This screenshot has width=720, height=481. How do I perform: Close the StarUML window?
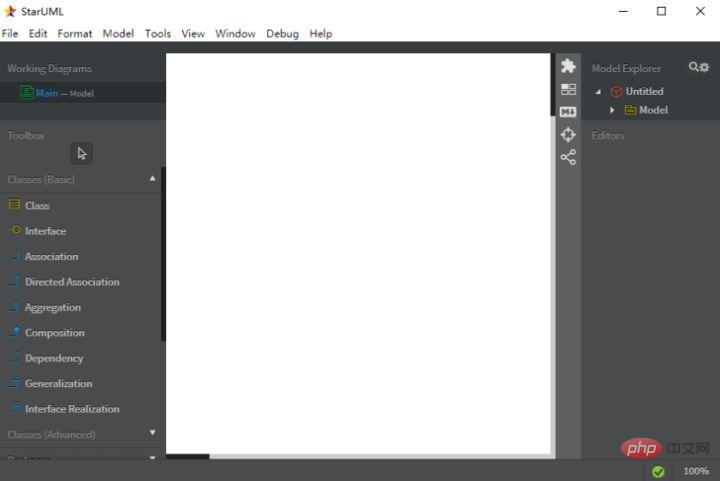700,11
